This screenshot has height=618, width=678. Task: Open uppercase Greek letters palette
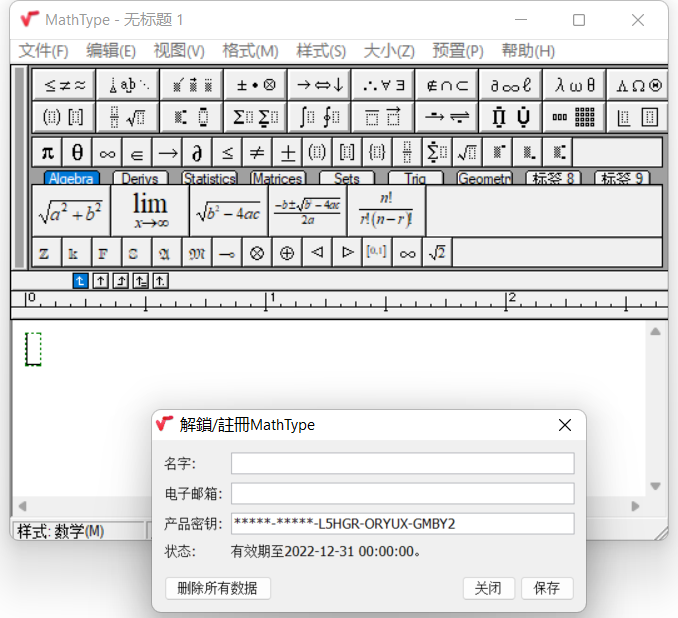tap(638, 85)
